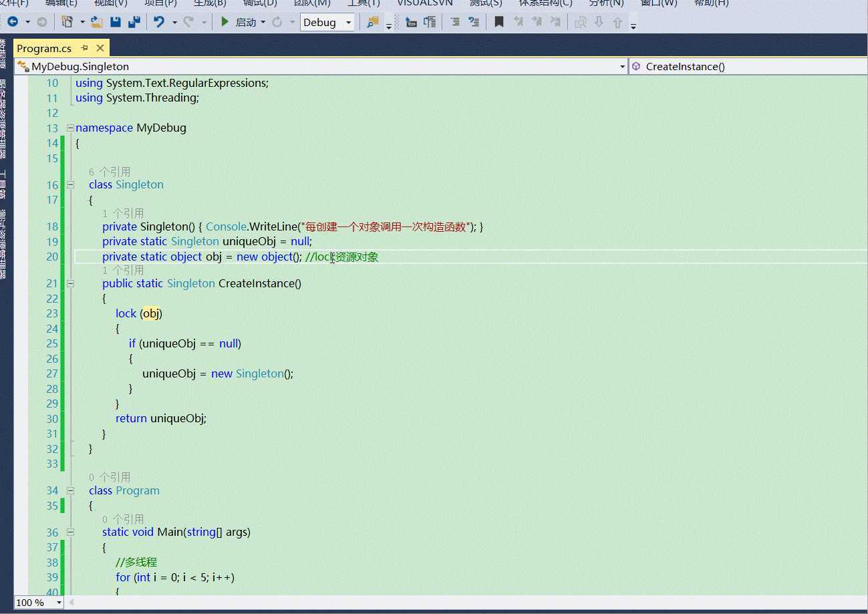Open the 启动 start target dropdown arrow
Viewport: 868px width, 614px height.
click(x=263, y=22)
